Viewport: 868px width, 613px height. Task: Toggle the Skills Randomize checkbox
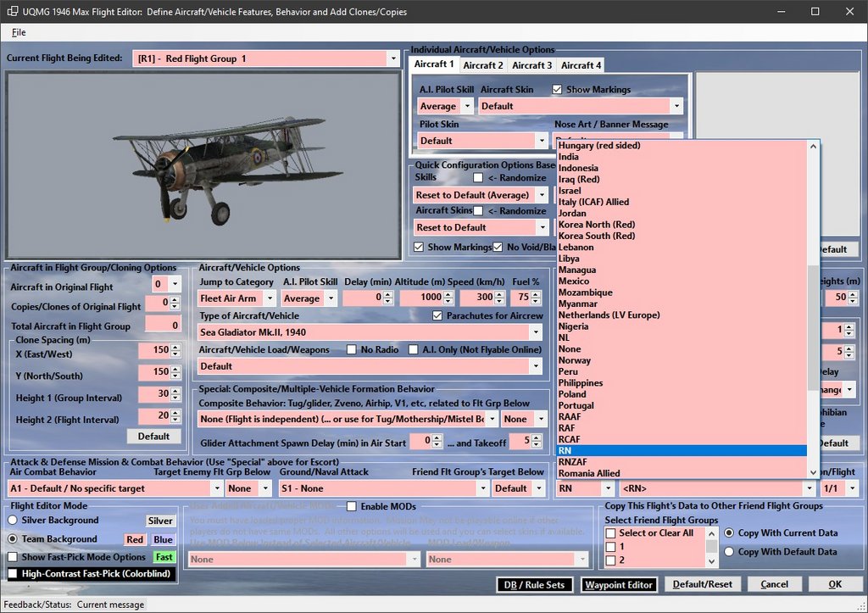[478, 178]
